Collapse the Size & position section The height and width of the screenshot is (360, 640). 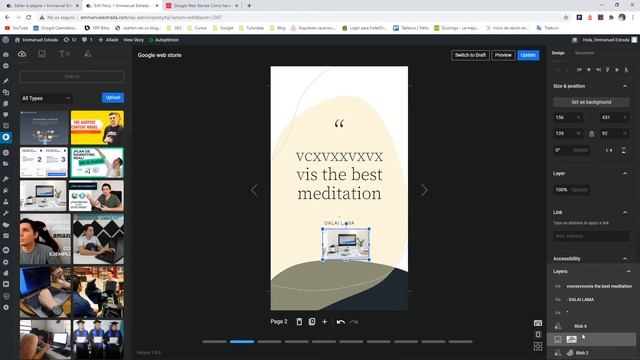(625, 86)
